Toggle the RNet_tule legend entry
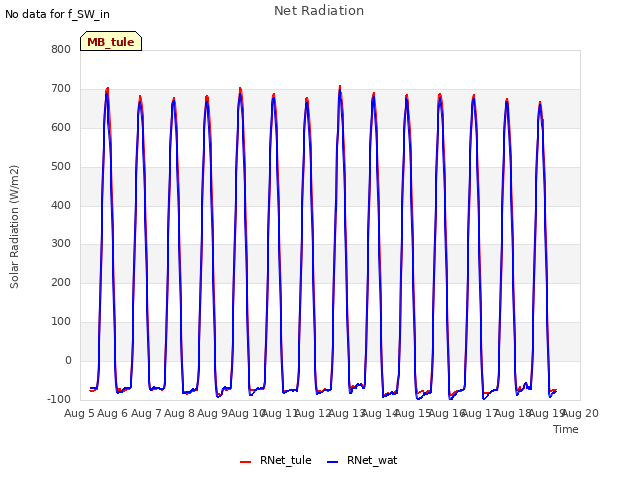This screenshot has width=640, height=480. (x=276, y=460)
